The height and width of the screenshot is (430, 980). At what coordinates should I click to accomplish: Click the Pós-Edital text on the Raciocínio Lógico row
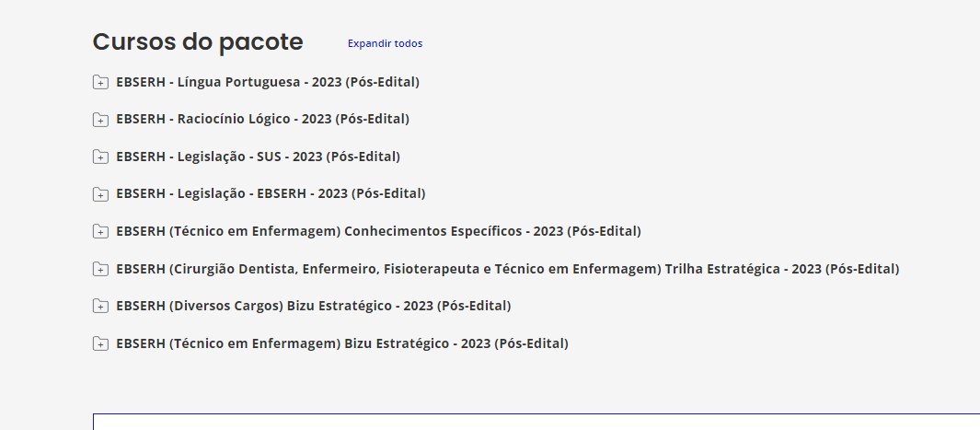(372, 119)
